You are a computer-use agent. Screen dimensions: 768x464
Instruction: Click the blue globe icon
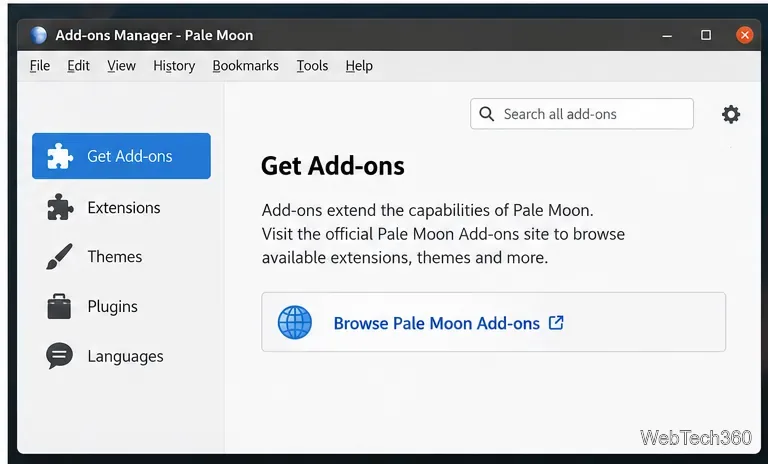point(295,322)
